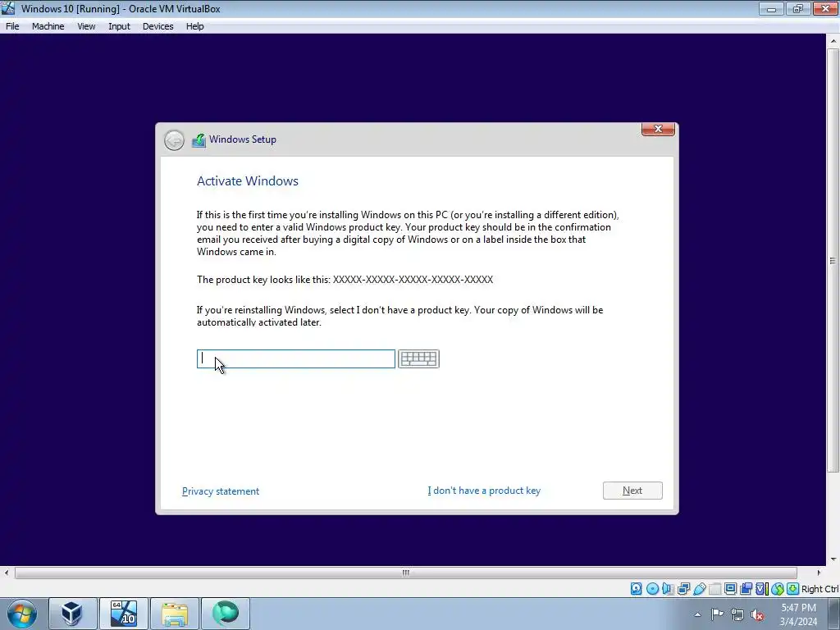
Task: Show hidden tray icons arrow
Action: (x=697, y=614)
